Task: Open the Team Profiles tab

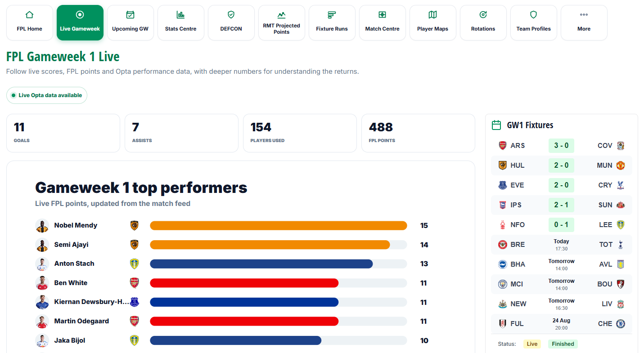Action: point(533,22)
